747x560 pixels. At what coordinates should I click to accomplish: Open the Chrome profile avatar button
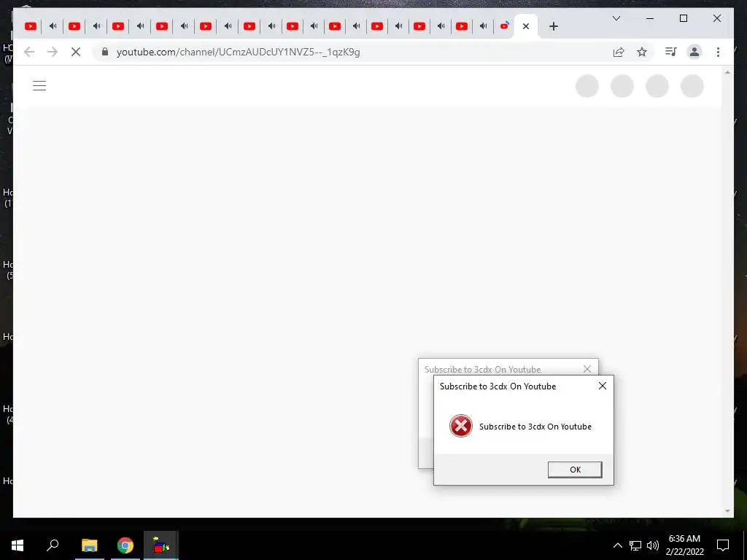click(694, 52)
